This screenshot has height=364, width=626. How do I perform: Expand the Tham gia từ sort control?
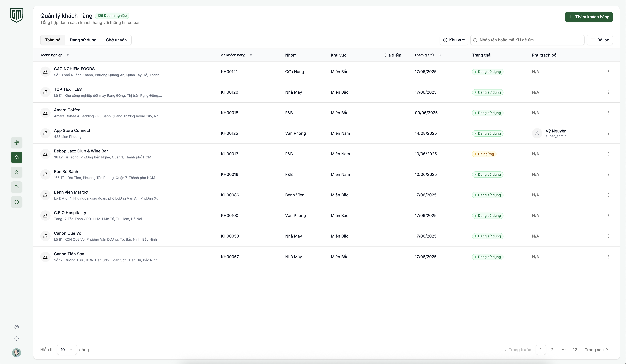[440, 55]
